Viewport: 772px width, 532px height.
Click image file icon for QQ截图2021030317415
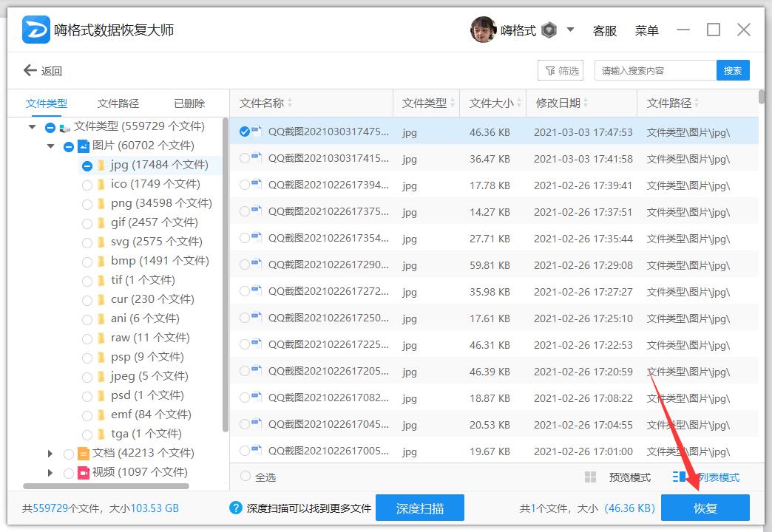(257, 157)
